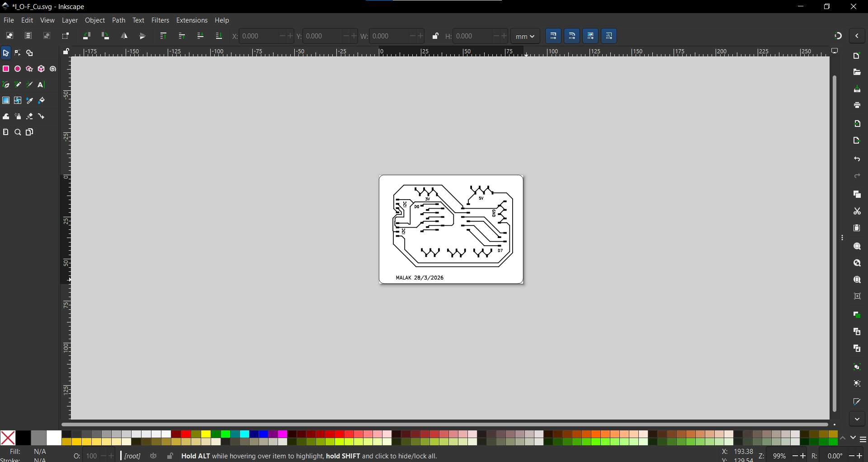
Task: Open the units dropdown showing mm
Action: [524, 36]
